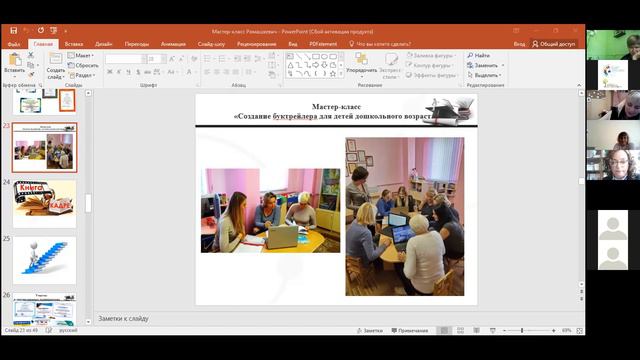
Task: Click the Сбросить reset button
Action: click(83, 65)
